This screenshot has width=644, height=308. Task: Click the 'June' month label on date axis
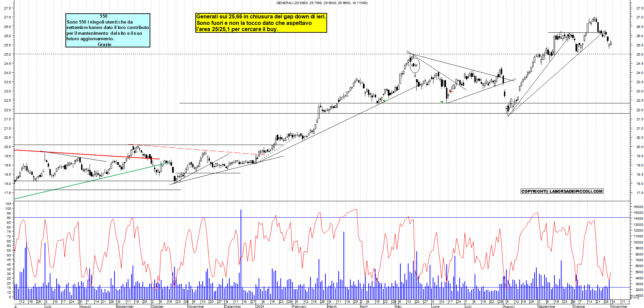[435, 306]
